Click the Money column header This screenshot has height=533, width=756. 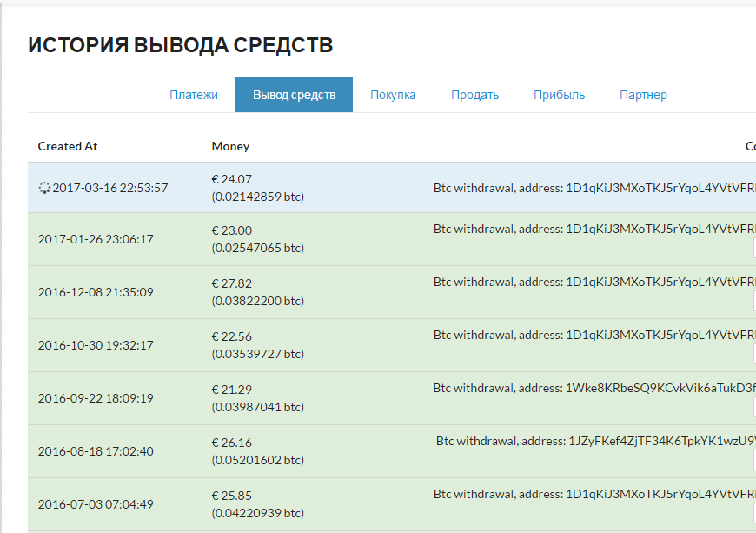pos(230,146)
